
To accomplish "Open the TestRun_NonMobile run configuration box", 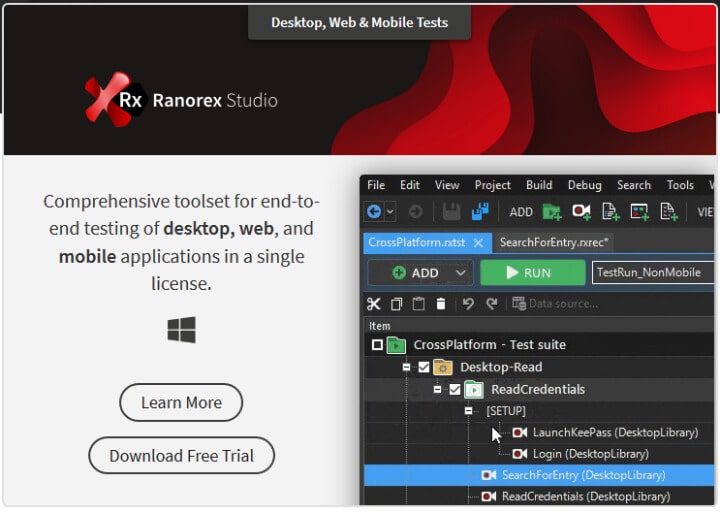I will (x=653, y=273).
